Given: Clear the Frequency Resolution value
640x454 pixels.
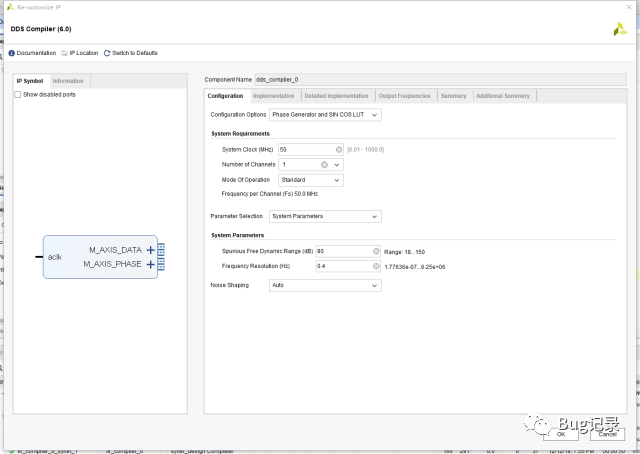Looking at the screenshot, I should (x=376, y=266).
